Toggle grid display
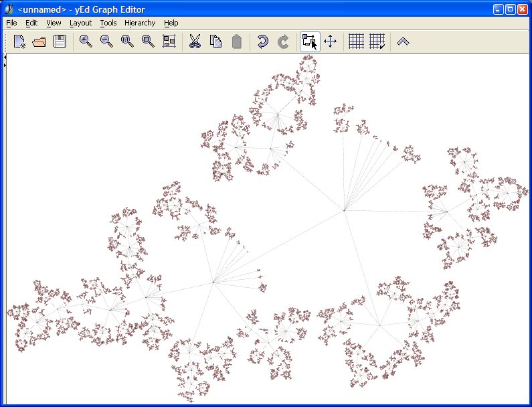The height and width of the screenshot is (407, 532). coord(356,42)
